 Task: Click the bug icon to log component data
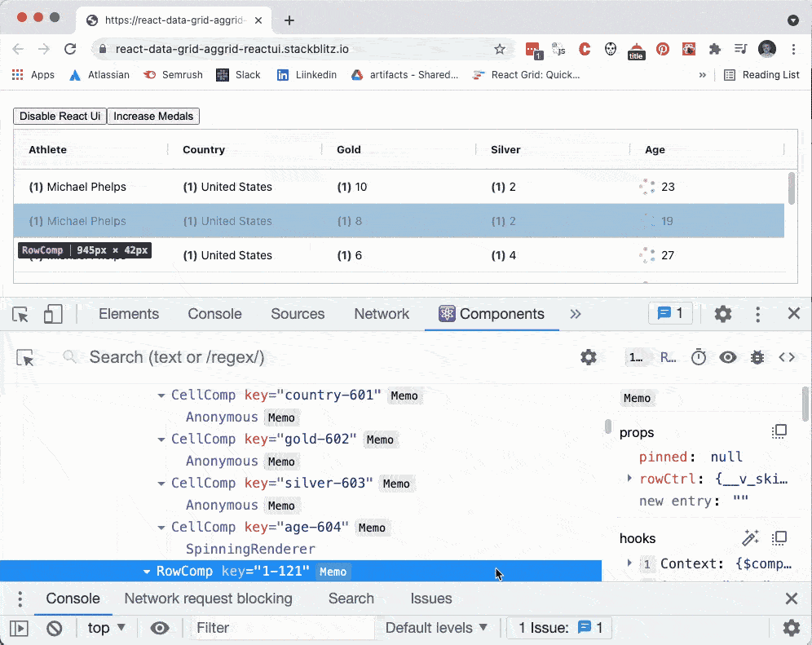click(x=757, y=357)
